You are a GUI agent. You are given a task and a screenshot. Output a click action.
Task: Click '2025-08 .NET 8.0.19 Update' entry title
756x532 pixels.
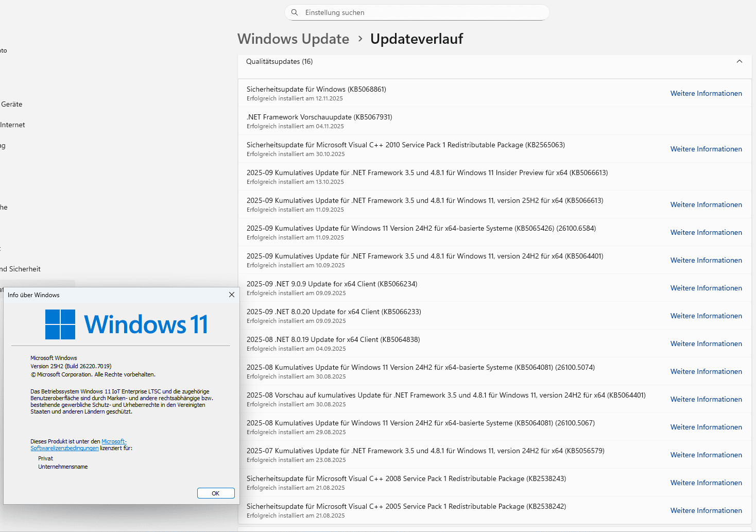coord(333,339)
